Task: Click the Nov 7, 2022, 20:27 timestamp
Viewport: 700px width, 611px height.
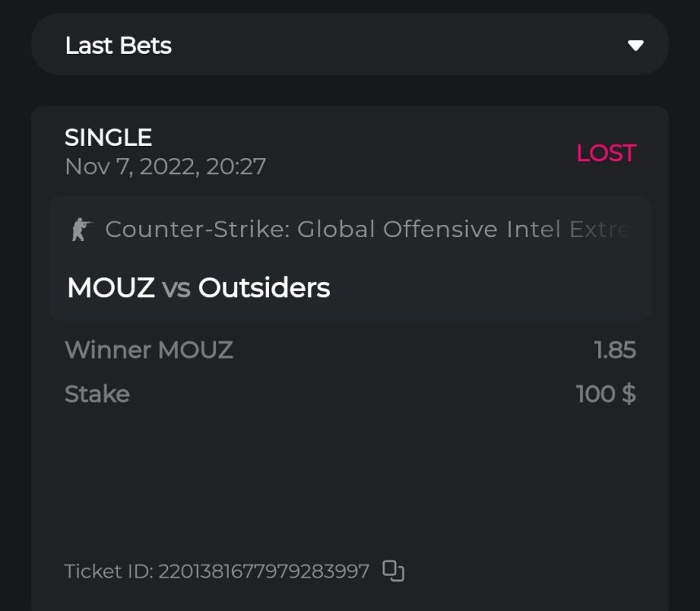Action: click(165, 167)
